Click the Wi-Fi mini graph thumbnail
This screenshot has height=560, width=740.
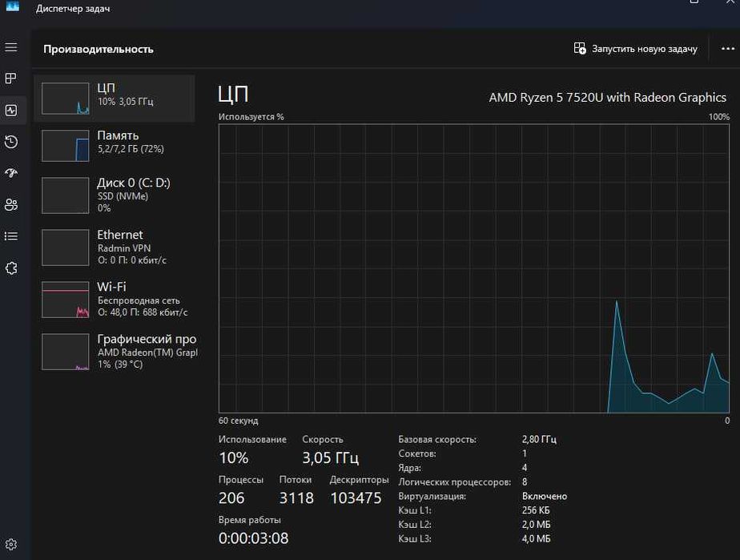tap(65, 300)
